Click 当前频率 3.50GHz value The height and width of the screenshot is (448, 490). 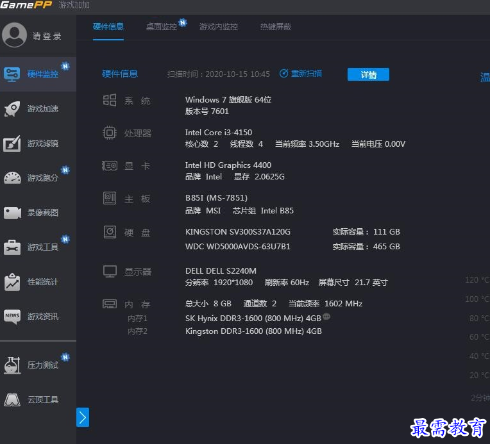click(307, 144)
